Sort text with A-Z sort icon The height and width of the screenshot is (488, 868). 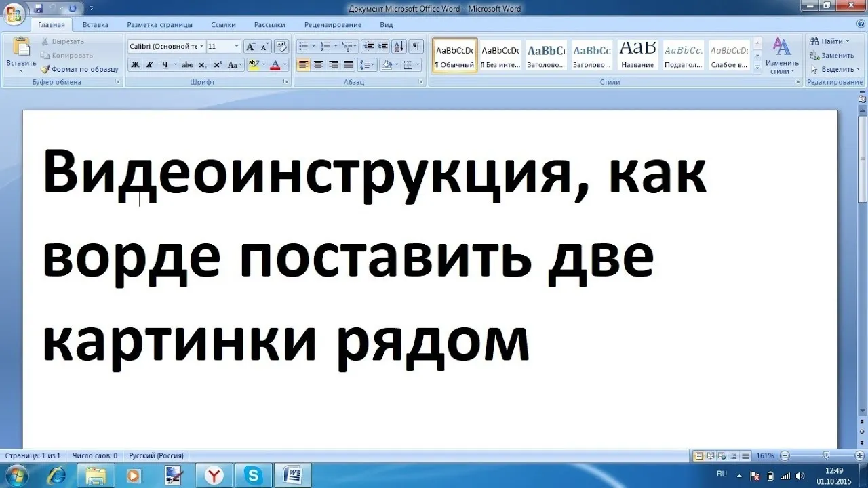[x=399, y=47]
